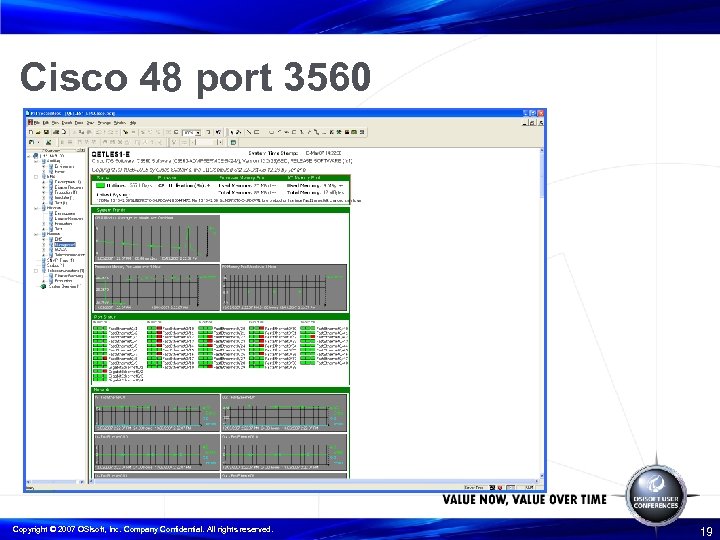Click the root server icon in the tree
Viewport: 720px width, 540px height.
pyautogui.click(x=36, y=156)
